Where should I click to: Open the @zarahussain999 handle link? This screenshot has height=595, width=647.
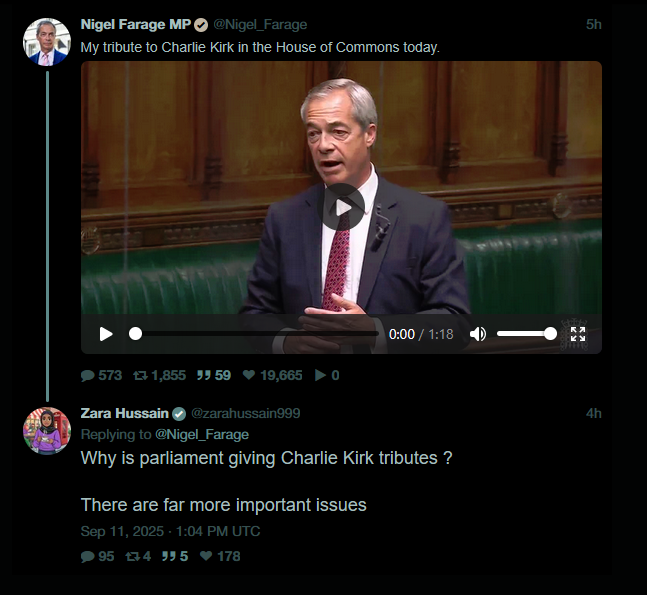click(x=246, y=413)
